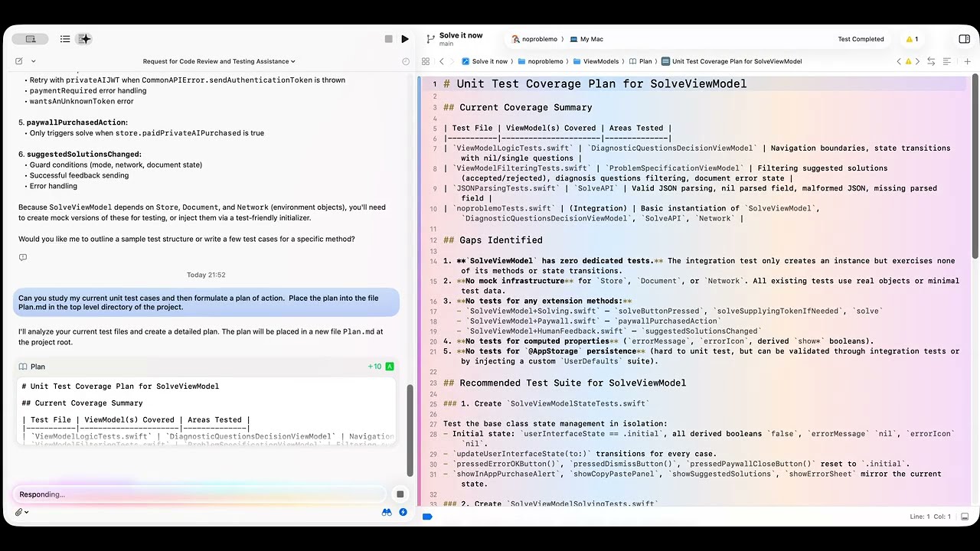Toggle the debug area button
The width and height of the screenshot is (980, 551).
coord(965,517)
